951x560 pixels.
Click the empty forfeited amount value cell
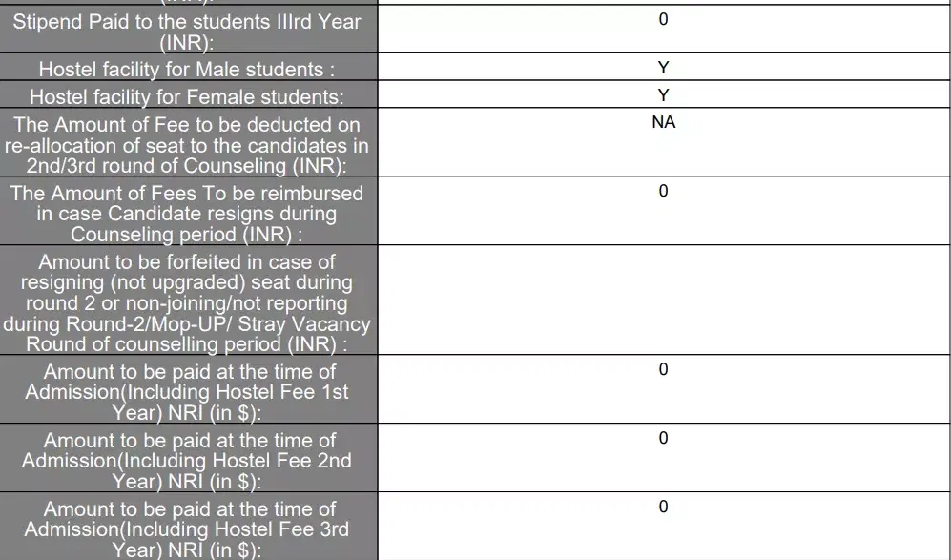click(664, 301)
